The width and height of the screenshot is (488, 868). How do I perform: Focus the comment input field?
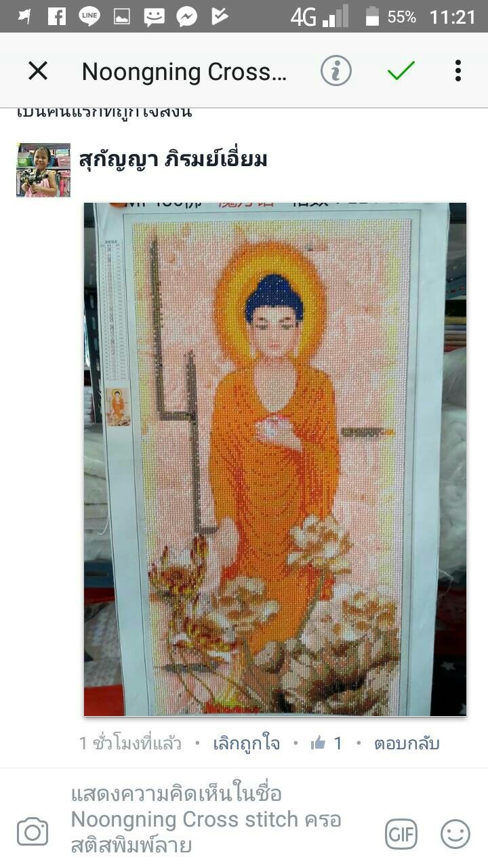click(x=217, y=819)
